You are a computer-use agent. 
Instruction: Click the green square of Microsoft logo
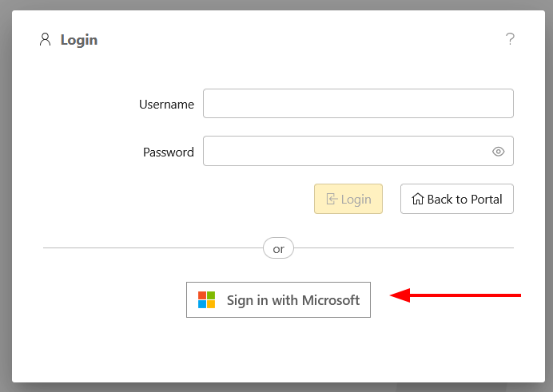coord(211,295)
